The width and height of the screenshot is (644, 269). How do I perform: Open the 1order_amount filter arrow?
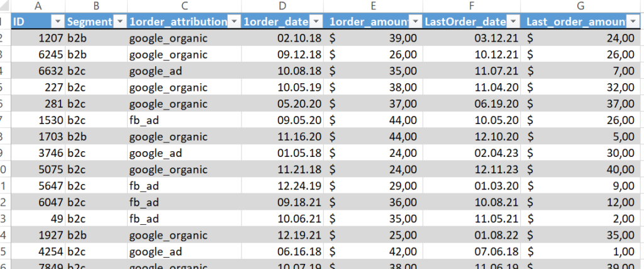click(415, 21)
